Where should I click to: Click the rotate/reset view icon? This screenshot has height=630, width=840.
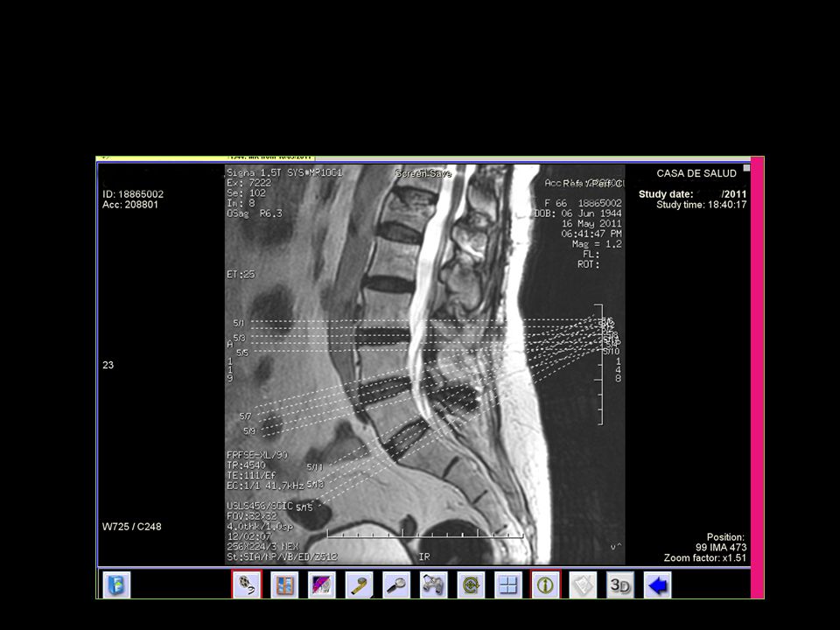click(x=471, y=585)
